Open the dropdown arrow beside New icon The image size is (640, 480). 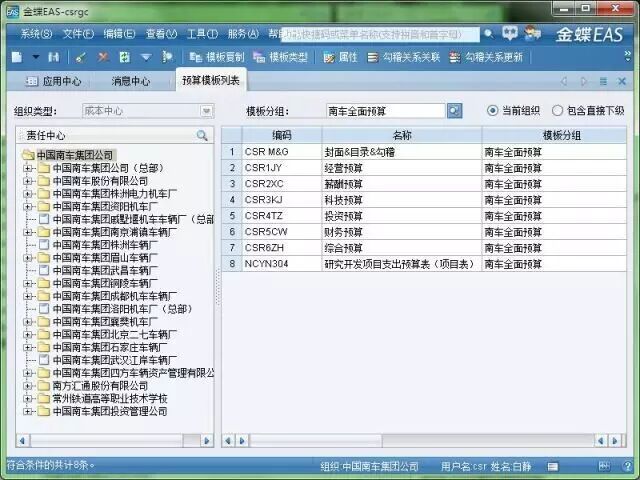coord(36,57)
